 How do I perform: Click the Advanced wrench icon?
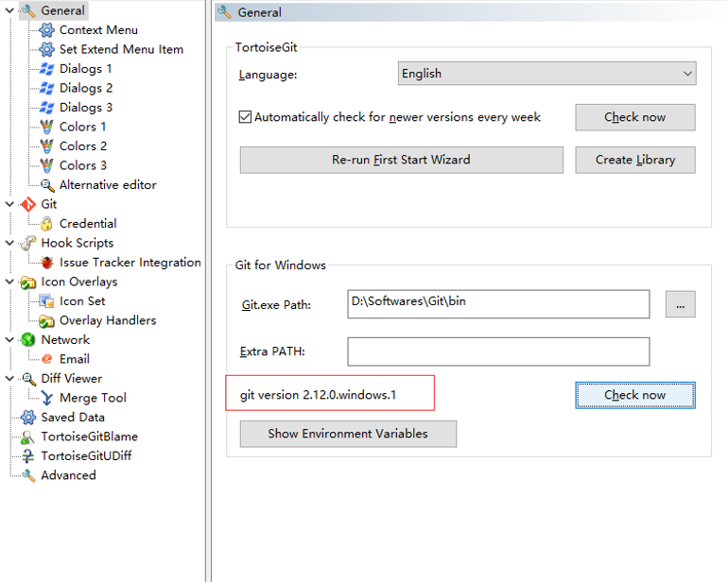(28, 476)
